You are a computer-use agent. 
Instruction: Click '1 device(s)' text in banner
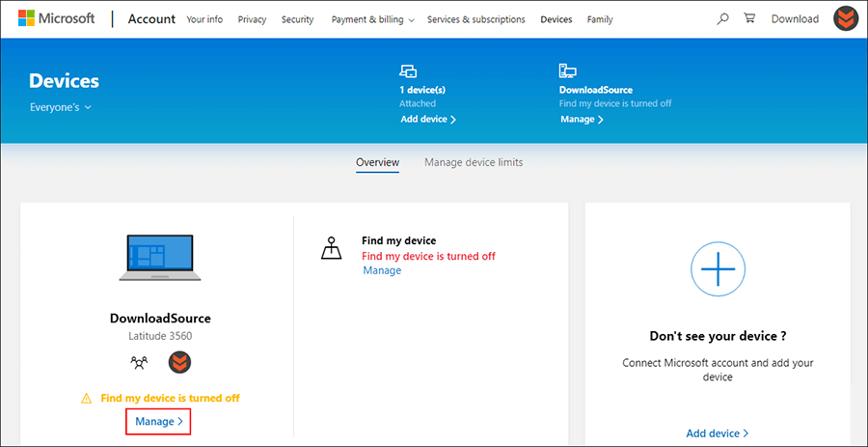(422, 90)
